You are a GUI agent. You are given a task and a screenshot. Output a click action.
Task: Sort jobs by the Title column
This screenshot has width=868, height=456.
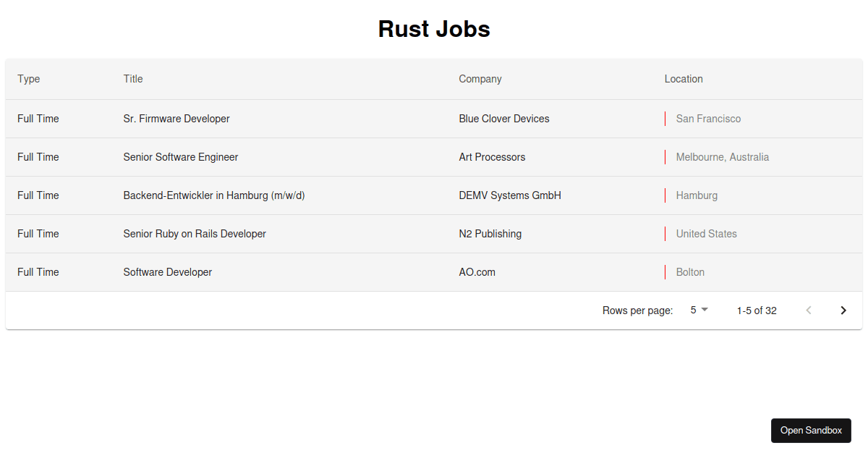pyautogui.click(x=133, y=79)
